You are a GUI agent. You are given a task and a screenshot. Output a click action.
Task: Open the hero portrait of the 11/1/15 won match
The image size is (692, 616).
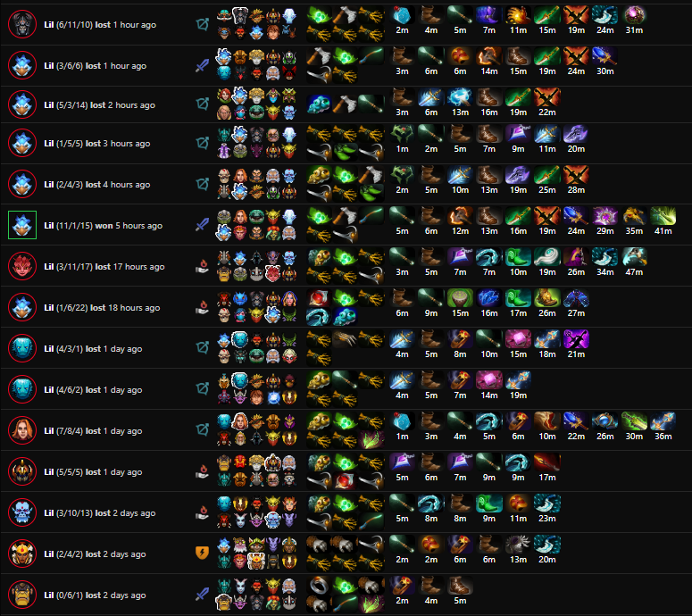22,225
